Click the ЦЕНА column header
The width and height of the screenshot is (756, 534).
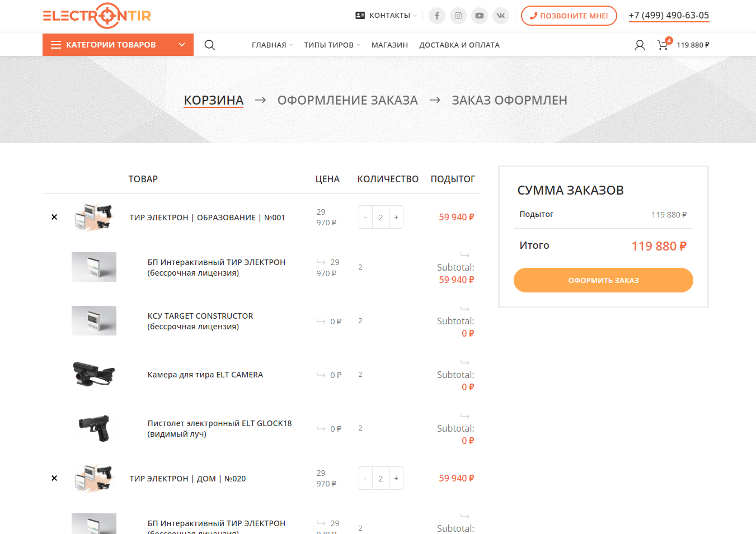click(327, 179)
